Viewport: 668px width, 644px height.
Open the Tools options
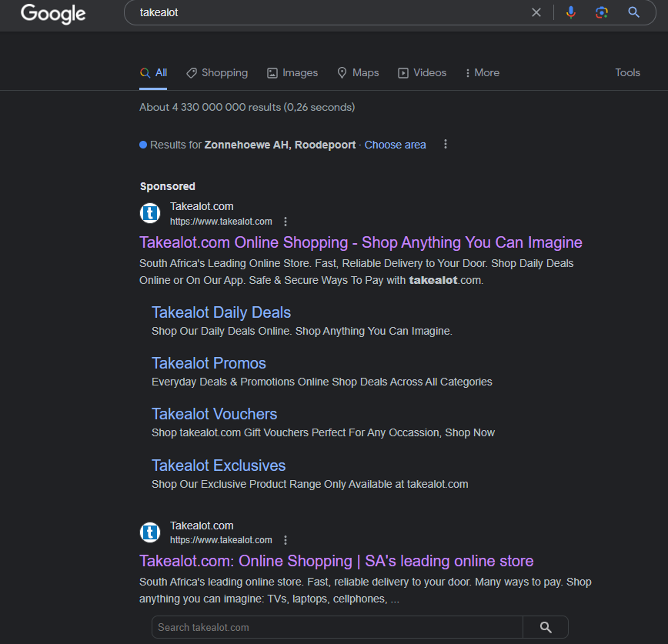627,72
